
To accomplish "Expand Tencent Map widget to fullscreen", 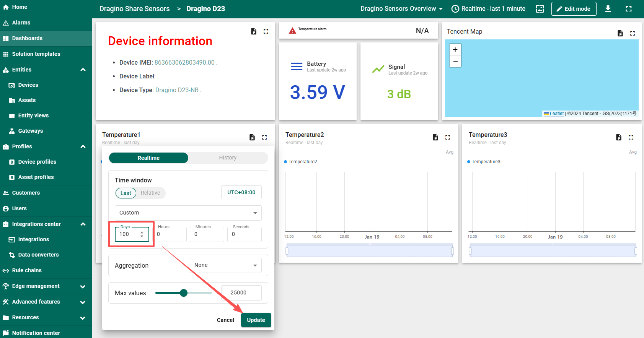I will (x=633, y=33).
